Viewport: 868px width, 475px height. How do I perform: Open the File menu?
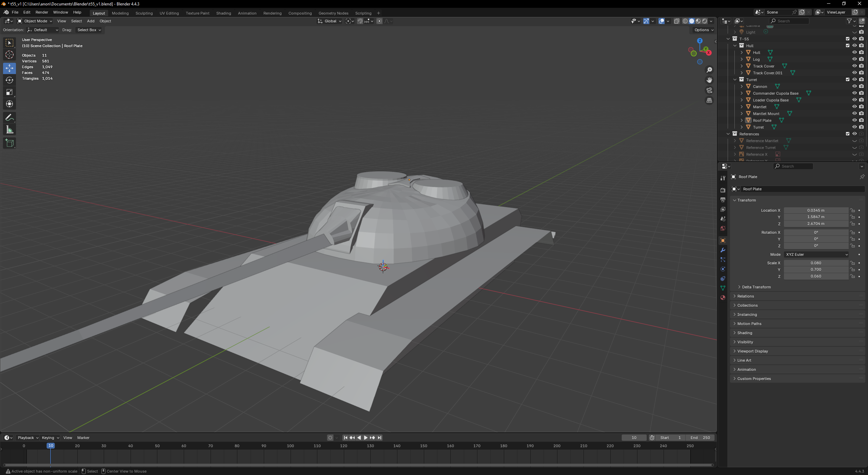click(15, 12)
